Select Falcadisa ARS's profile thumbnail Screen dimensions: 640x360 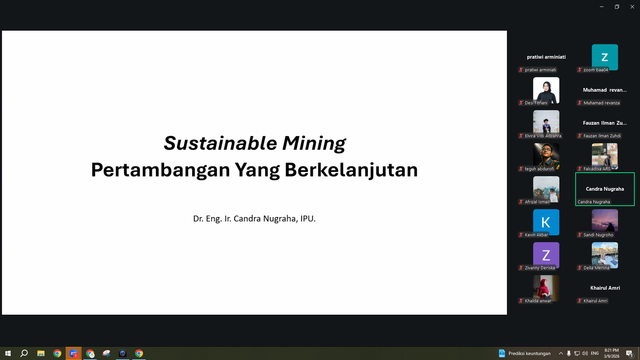(604, 156)
